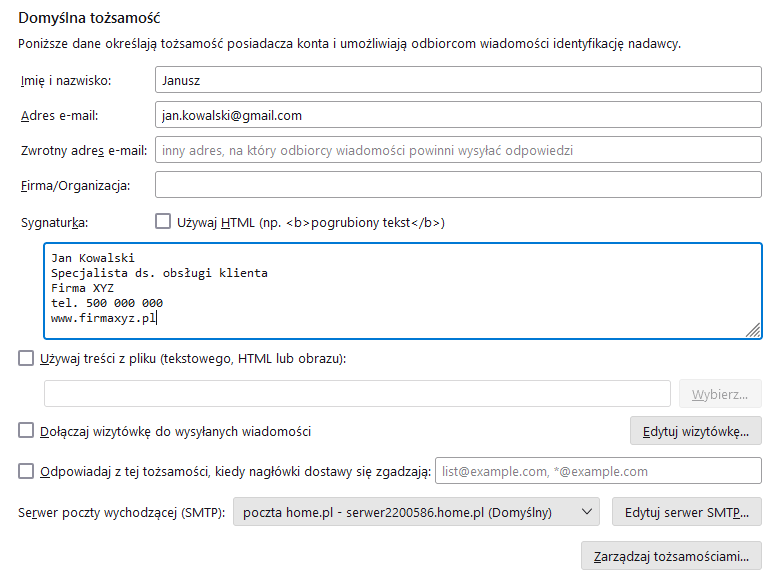777x588 pixels.
Task: Click the 'www.firmaxyz.pl' signature line
Action: (104, 318)
